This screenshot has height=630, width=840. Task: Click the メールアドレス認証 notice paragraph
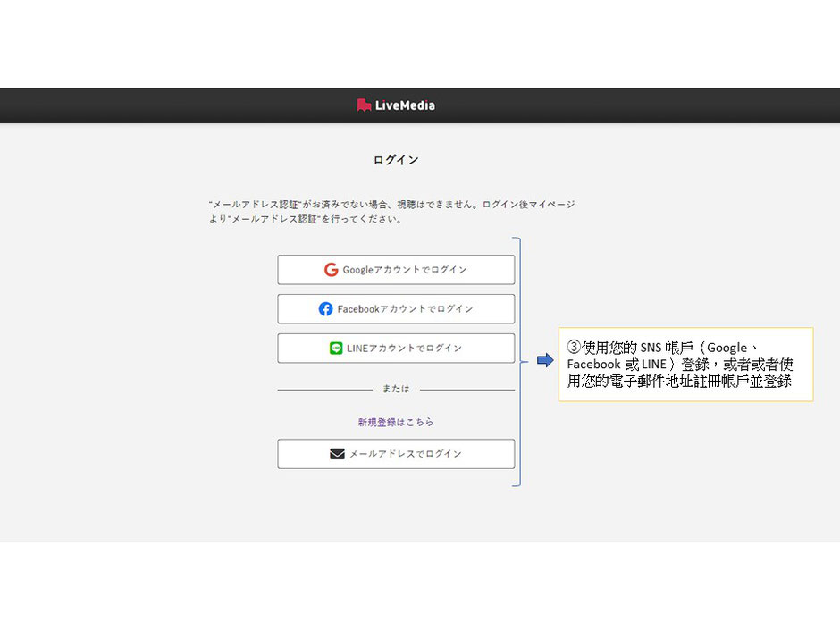[392, 212]
